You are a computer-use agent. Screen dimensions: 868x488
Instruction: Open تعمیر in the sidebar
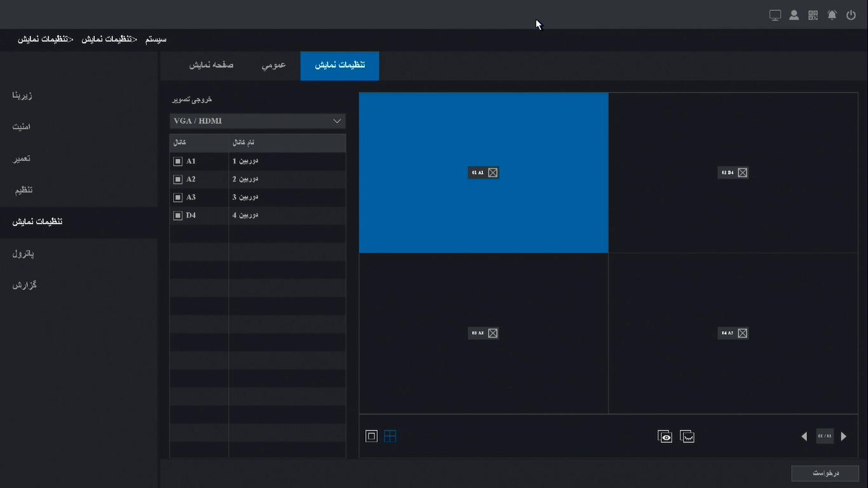79,158
